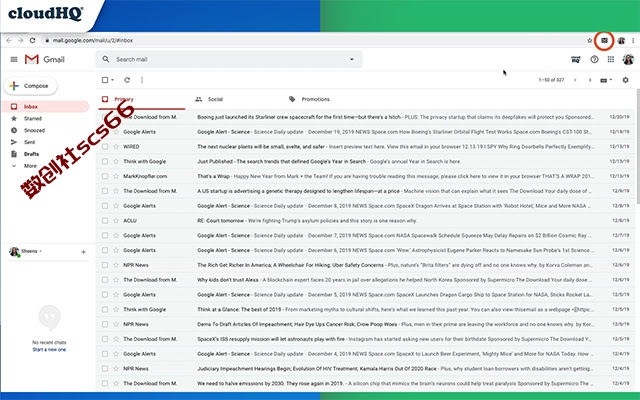This screenshot has height=400, width=640.
Task: Click the '1–50 of 327' message count
Action: [x=551, y=80]
